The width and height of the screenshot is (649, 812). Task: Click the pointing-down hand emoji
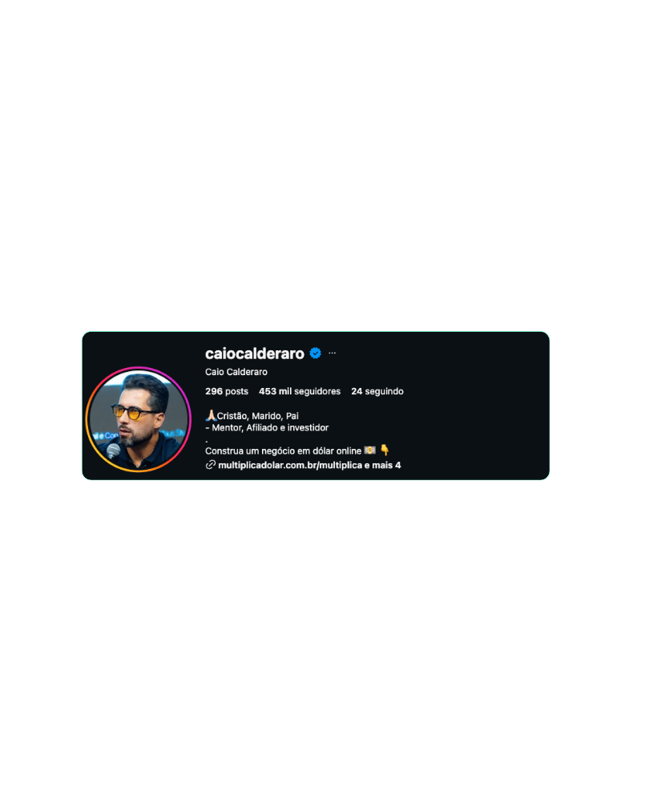385,450
